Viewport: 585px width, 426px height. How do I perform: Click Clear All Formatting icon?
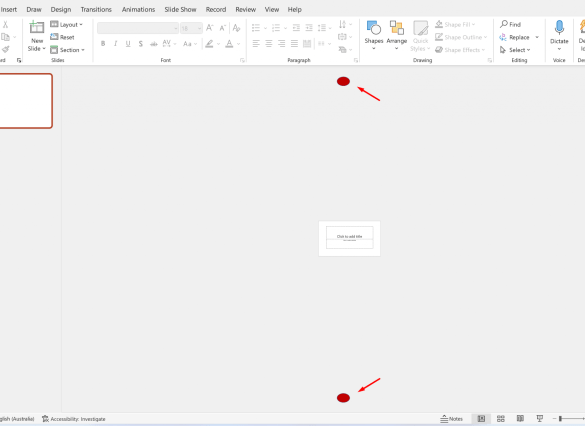pos(236,28)
